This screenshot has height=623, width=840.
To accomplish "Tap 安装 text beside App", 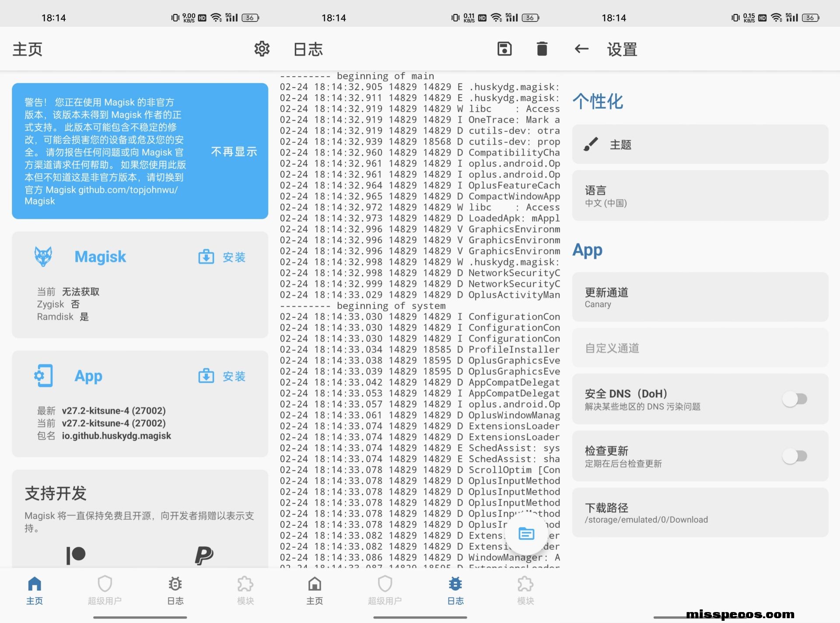I will tap(234, 376).
